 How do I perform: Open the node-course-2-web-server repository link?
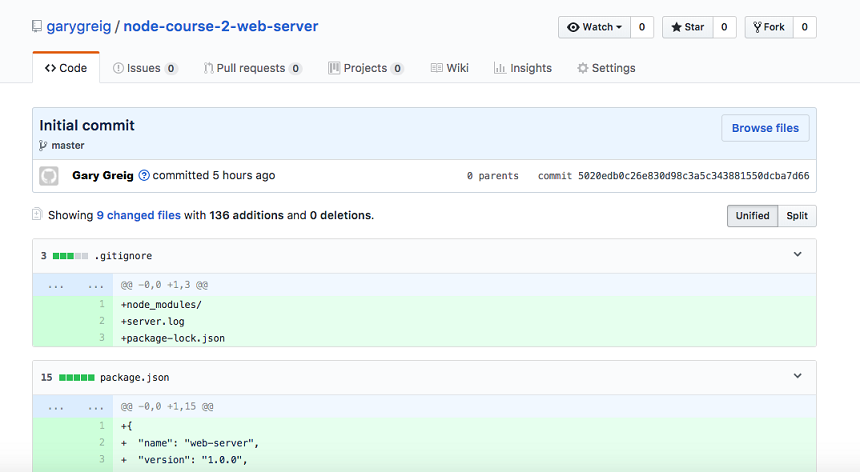point(221,26)
